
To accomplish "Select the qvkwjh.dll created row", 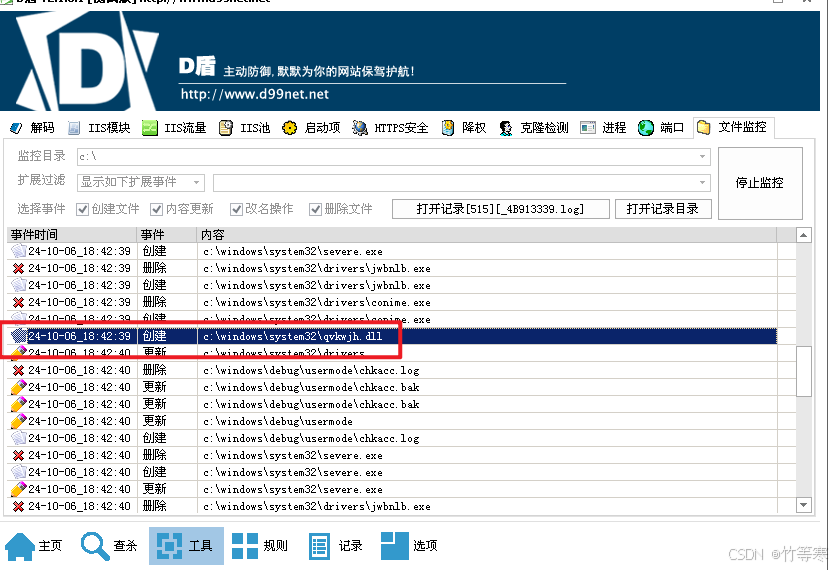I will pos(392,336).
